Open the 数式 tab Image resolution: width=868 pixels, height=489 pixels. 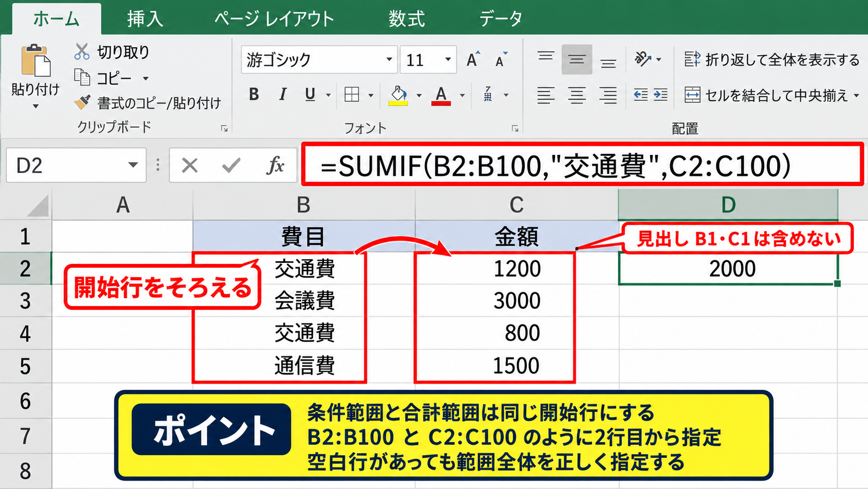pyautogui.click(x=407, y=19)
